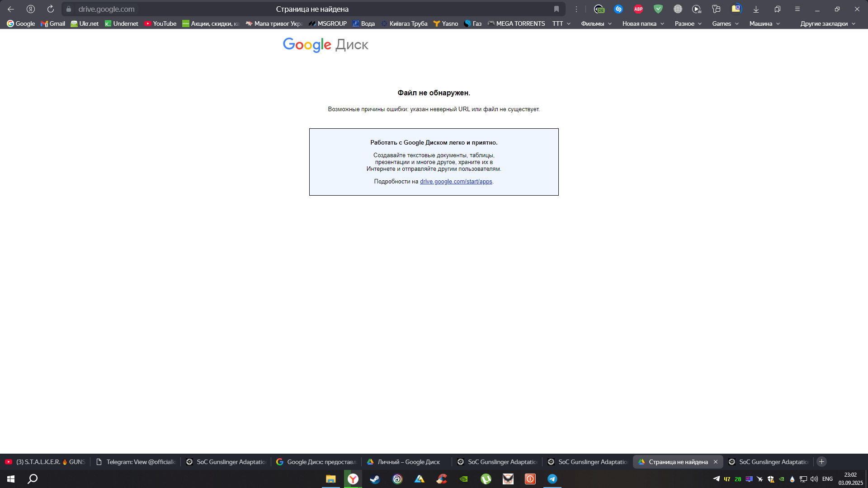The width and height of the screenshot is (868, 488).
Task: Open Ubisoft Connect from the taskbar
Action: [x=397, y=479]
